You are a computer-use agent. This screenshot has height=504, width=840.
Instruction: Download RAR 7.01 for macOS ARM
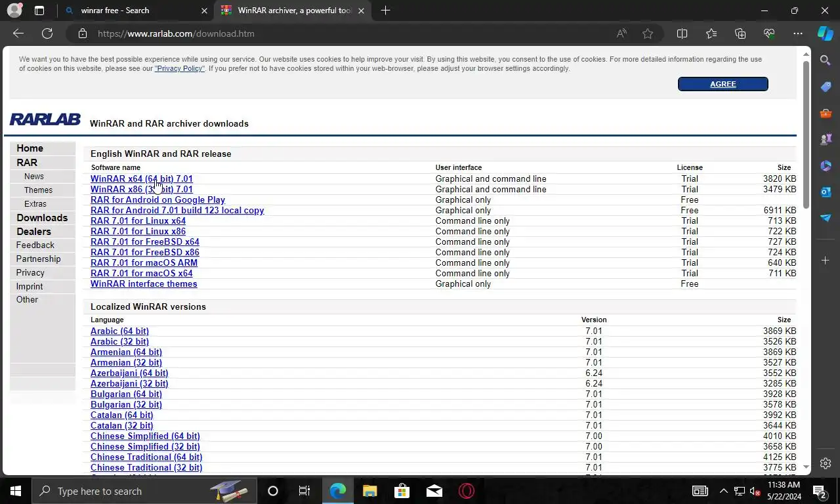click(x=144, y=262)
